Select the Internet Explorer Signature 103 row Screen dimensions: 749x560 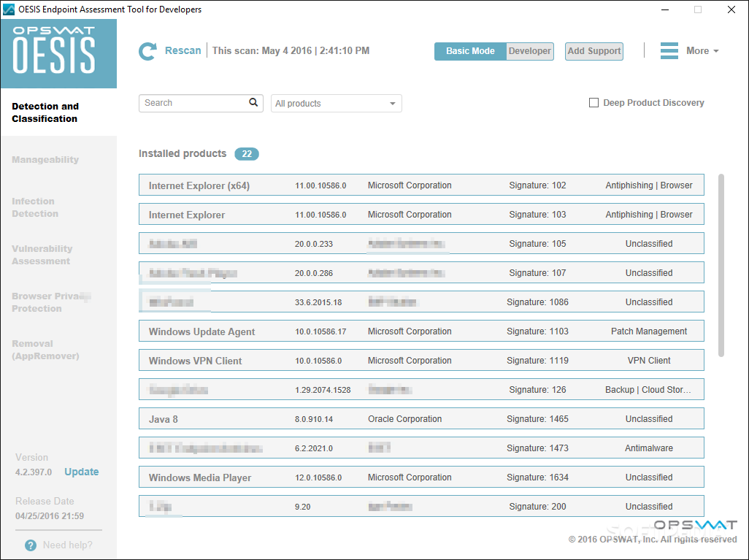pos(421,214)
